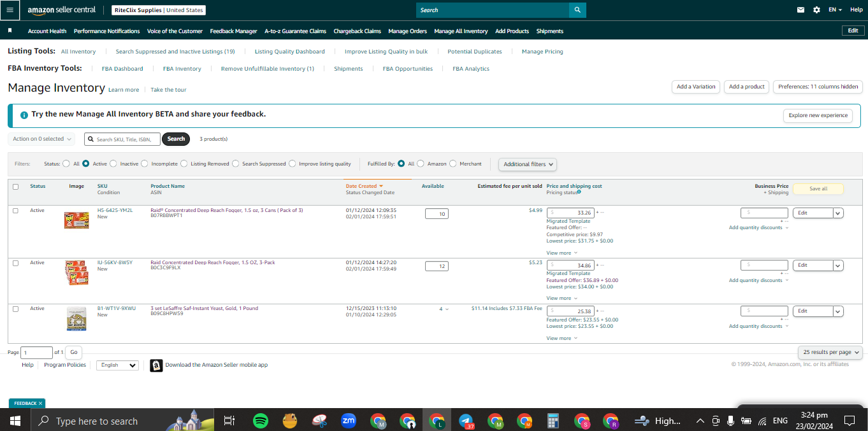
Task: Click the Wi-Fi network tray icon
Action: [x=762, y=421]
